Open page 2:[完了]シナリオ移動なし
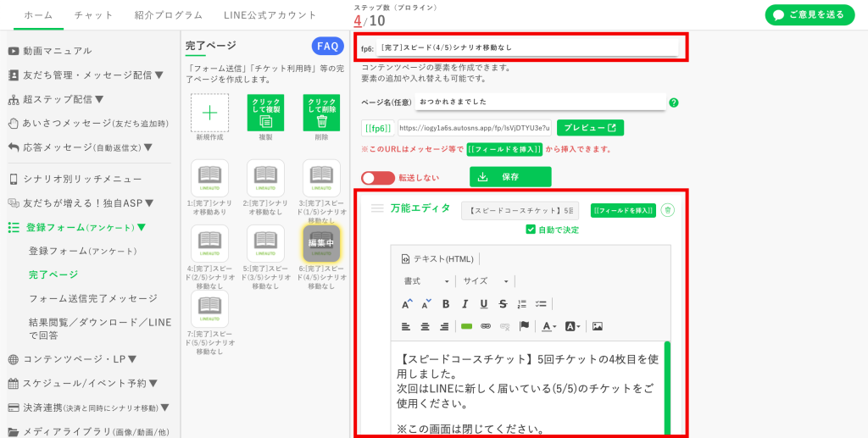Viewport: 868px width, 438px height. click(265, 178)
